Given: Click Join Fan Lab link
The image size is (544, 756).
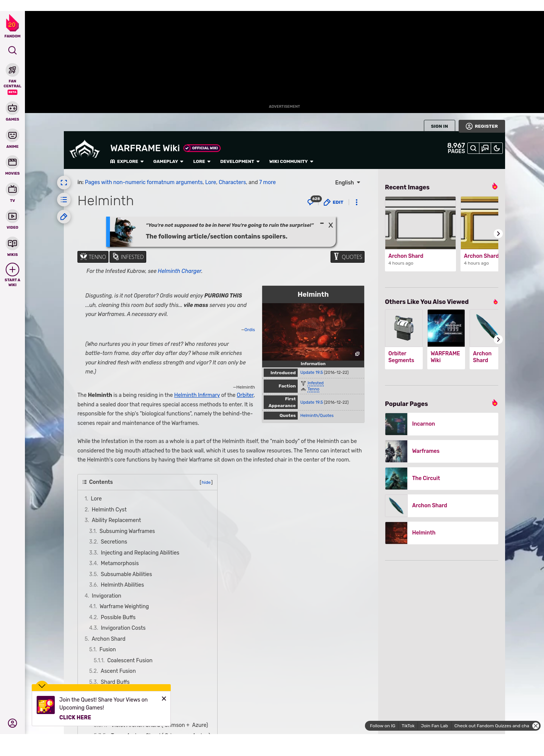Looking at the screenshot, I should tap(434, 726).
